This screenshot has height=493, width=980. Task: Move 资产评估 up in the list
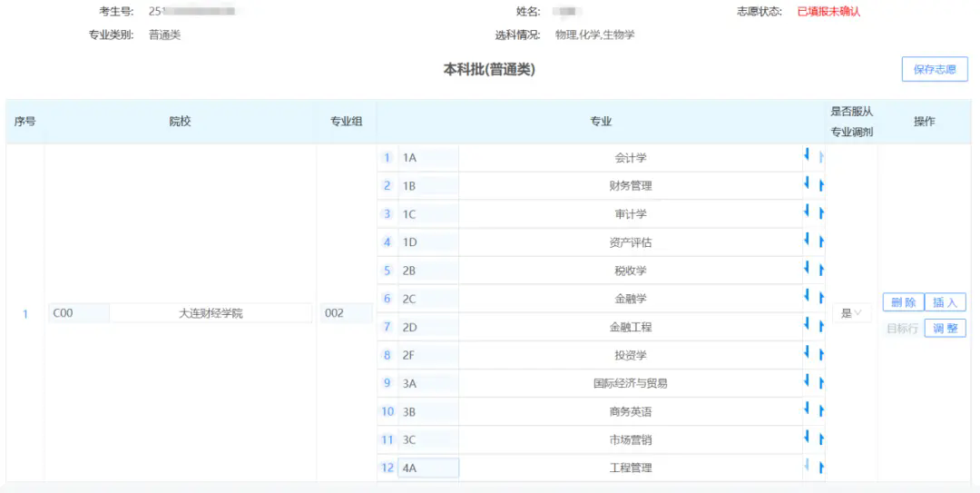pyautogui.click(x=821, y=242)
